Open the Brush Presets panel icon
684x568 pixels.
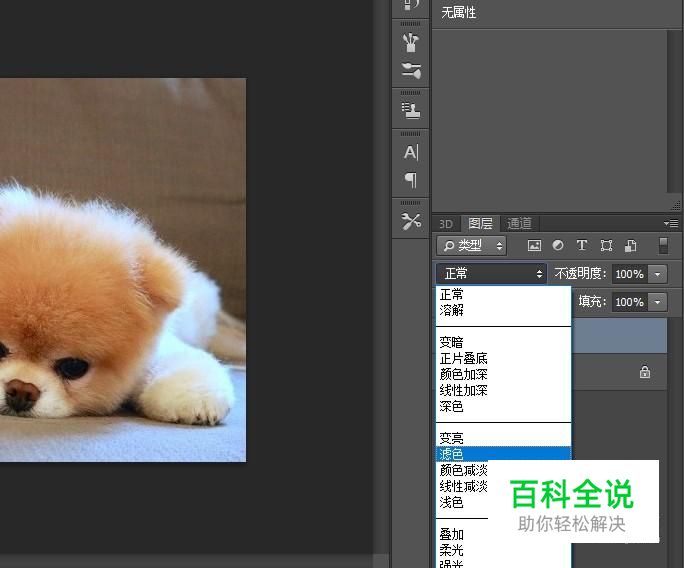tap(411, 70)
